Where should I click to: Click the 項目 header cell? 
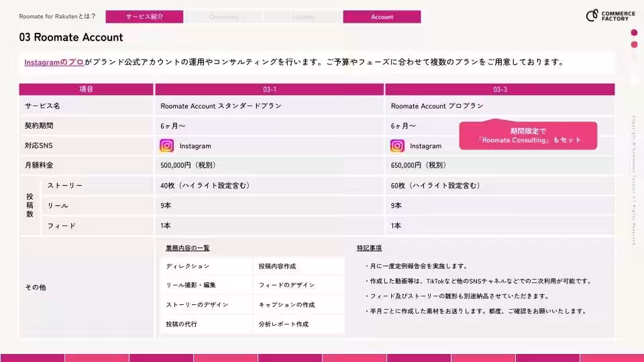tap(87, 89)
